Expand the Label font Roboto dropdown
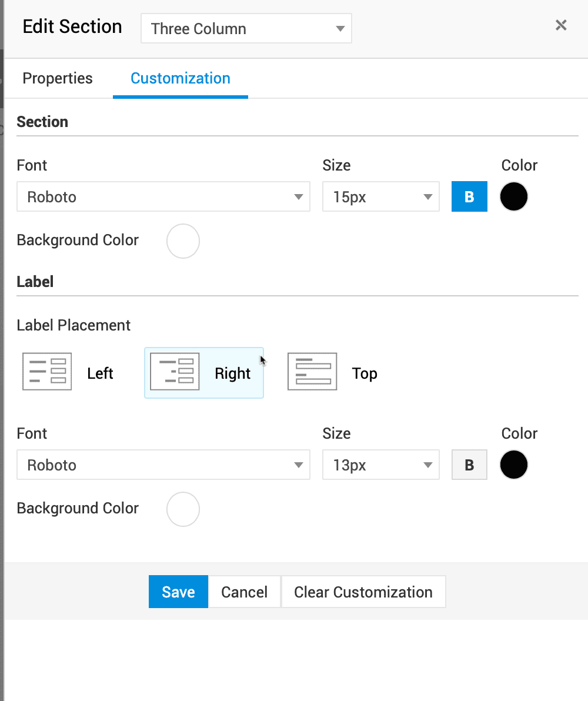This screenshot has height=701, width=588. (x=163, y=465)
